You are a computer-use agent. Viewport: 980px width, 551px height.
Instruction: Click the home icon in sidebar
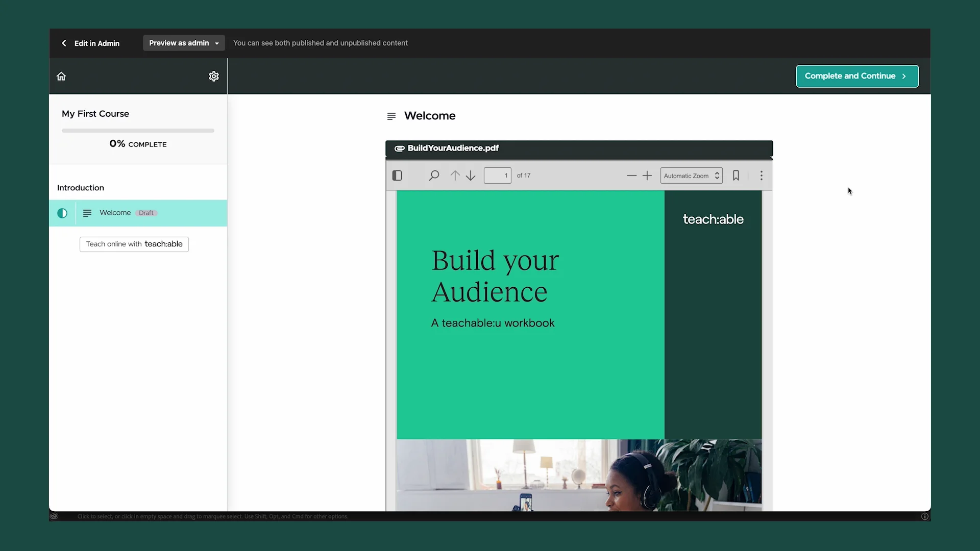click(x=61, y=77)
